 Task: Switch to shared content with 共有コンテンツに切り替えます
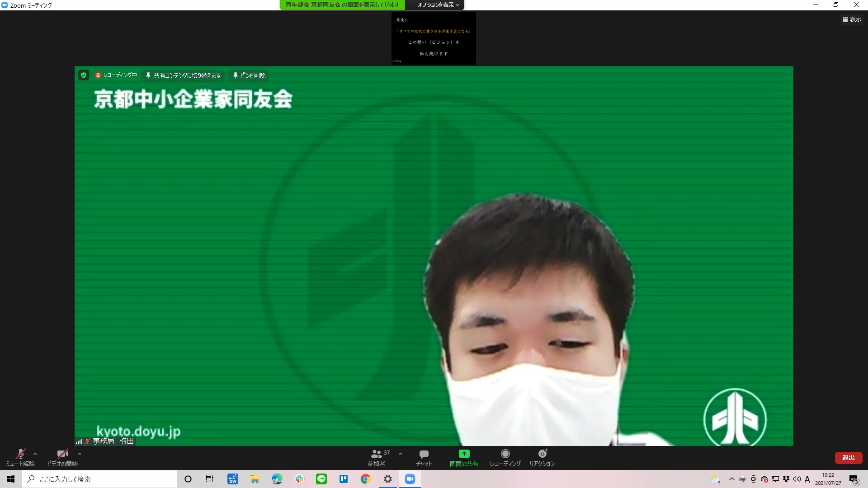(x=183, y=75)
